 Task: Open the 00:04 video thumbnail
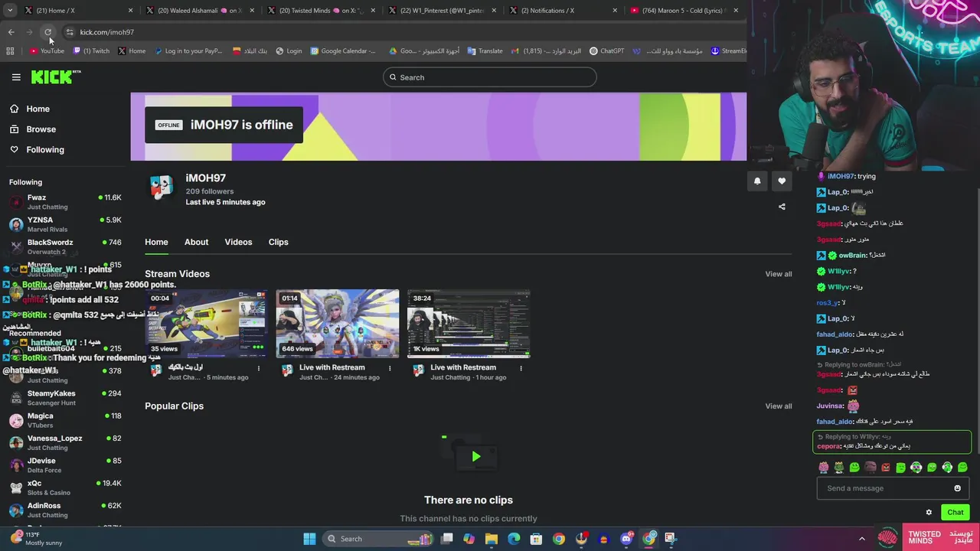[x=207, y=324]
